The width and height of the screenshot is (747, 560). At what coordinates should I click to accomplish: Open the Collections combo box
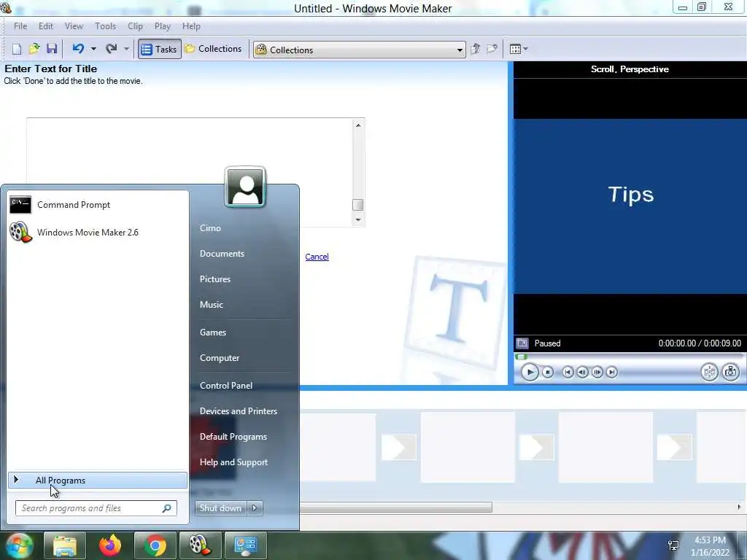tap(359, 50)
